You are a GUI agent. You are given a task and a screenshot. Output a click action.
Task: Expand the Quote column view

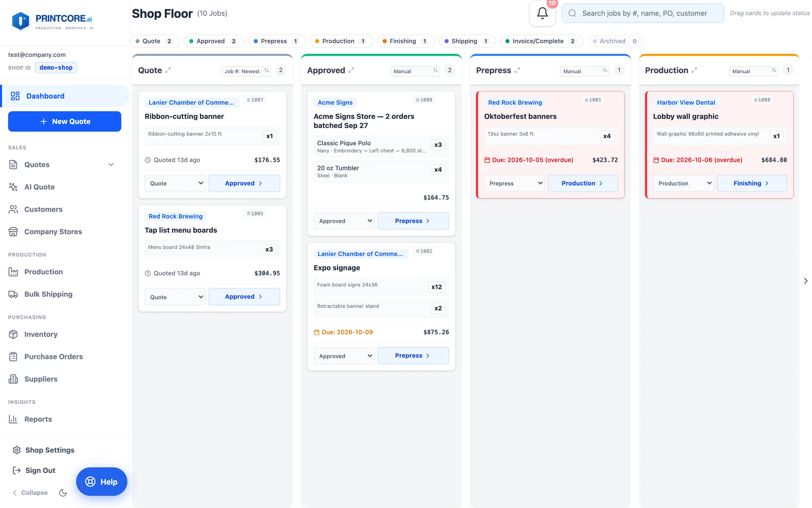point(168,70)
